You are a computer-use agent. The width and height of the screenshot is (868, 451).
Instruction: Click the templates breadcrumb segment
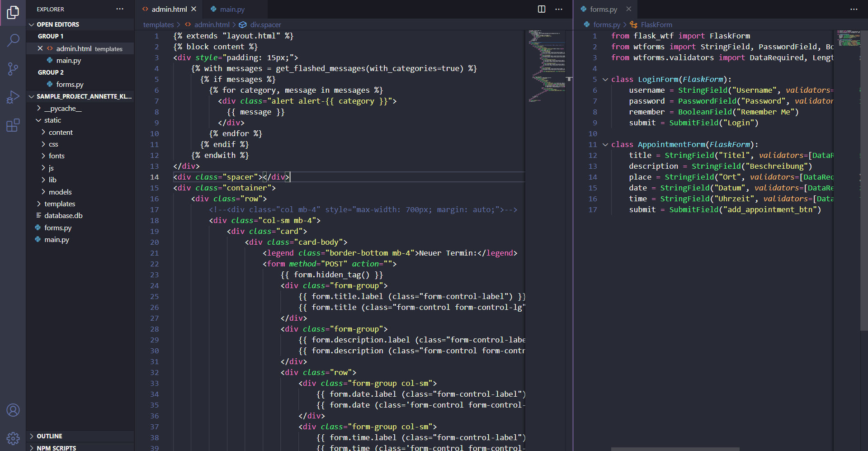158,25
